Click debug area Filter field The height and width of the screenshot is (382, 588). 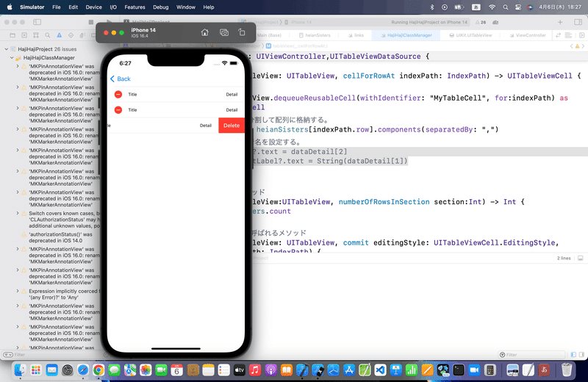[x=531, y=355]
